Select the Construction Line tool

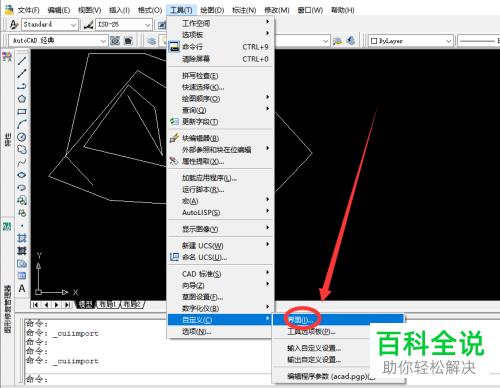click(22, 74)
